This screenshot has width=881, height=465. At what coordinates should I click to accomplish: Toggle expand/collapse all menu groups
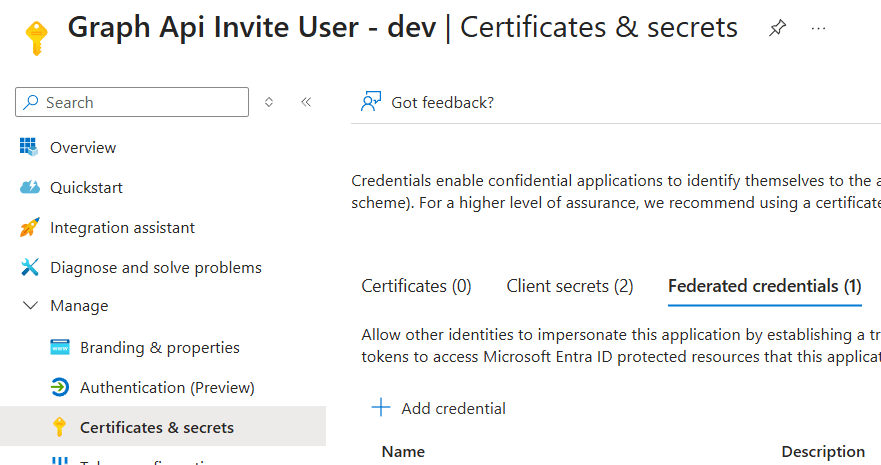(x=268, y=102)
